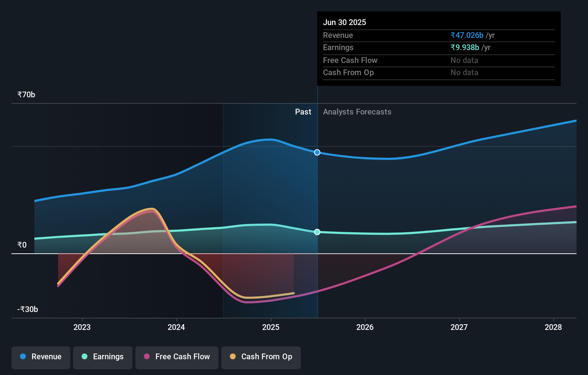Toggle the Earnings series visibility
This screenshot has width=588, height=375.
pyautogui.click(x=103, y=357)
